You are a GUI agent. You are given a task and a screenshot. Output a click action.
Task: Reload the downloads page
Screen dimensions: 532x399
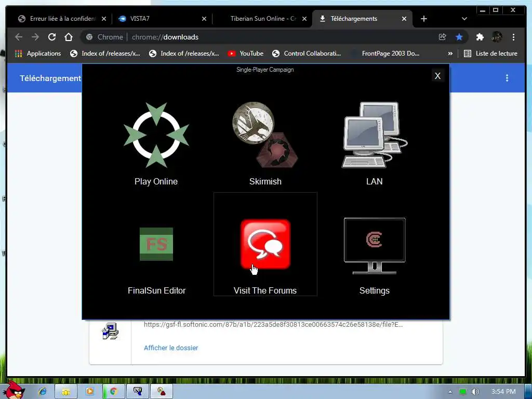[52, 37]
